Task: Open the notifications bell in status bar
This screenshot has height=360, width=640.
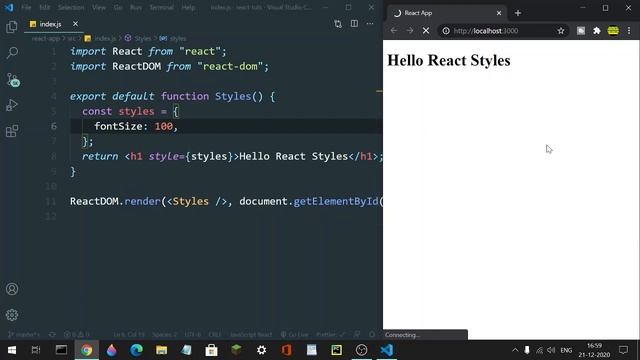Action: pos(372,334)
